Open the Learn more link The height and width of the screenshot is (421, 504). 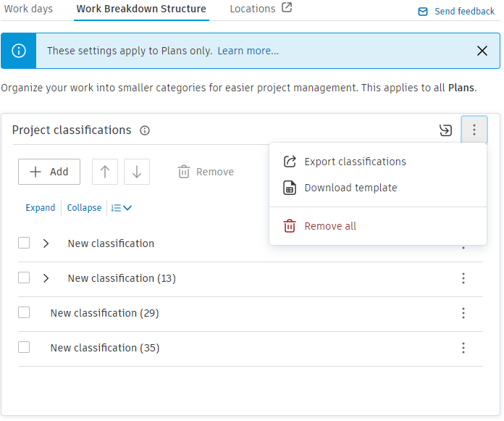[248, 51]
